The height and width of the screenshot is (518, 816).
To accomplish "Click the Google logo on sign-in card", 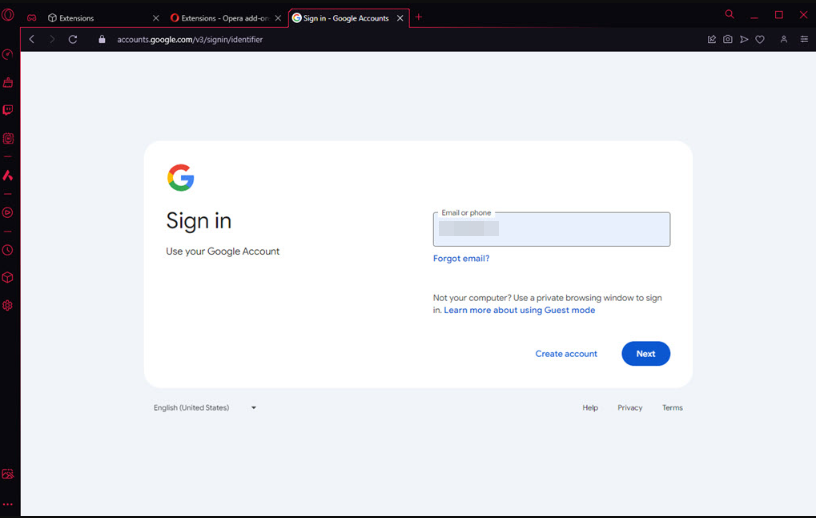I will (x=181, y=178).
